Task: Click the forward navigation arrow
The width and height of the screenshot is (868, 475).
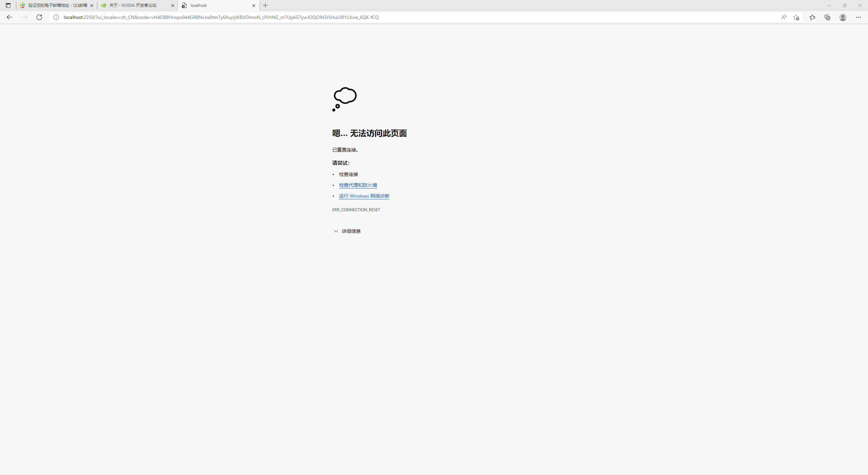Action: (x=24, y=17)
